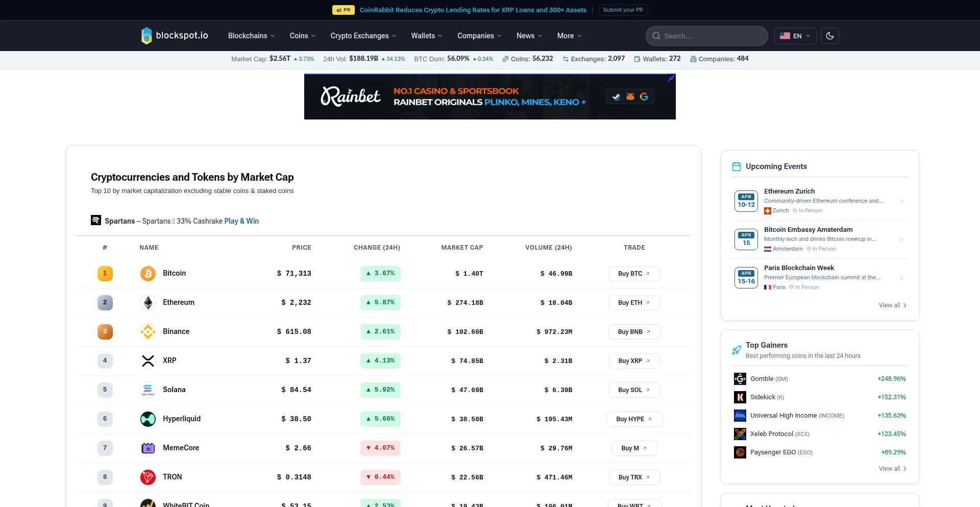Click the TRON coin icon
Viewport: 980px width, 507px height.
click(x=148, y=477)
